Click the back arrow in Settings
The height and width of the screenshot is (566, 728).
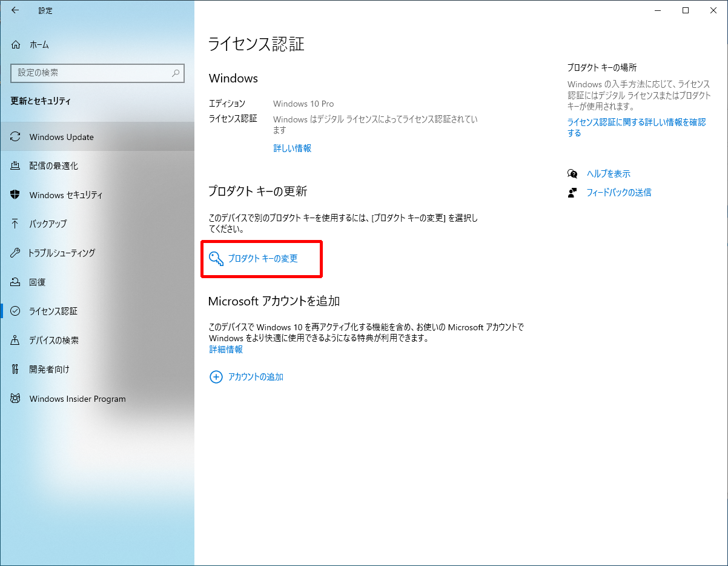point(15,10)
